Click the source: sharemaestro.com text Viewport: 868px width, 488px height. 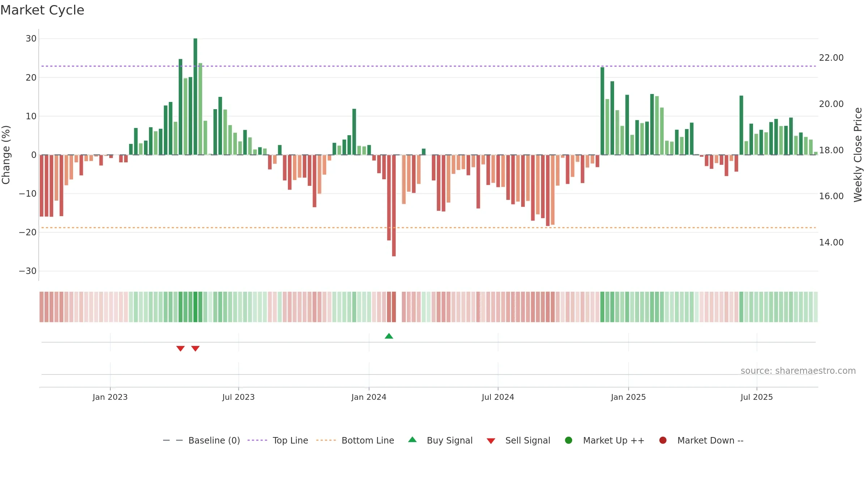798,371
